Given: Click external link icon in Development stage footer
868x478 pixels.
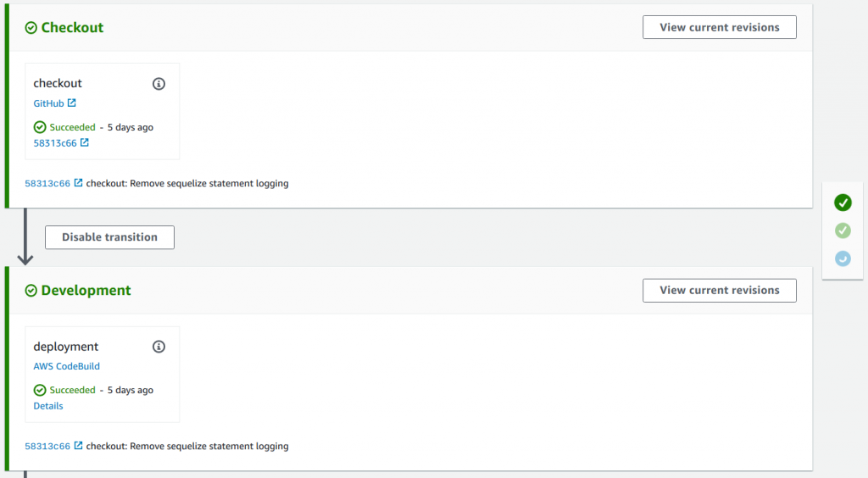Looking at the screenshot, I should click(78, 445).
